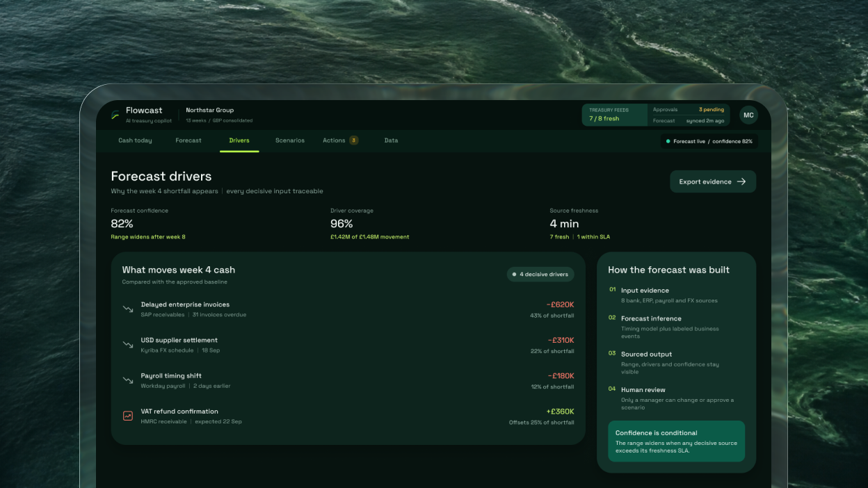868x488 pixels.
Task: Click the Flowcast leaf logo icon
Action: click(x=115, y=115)
